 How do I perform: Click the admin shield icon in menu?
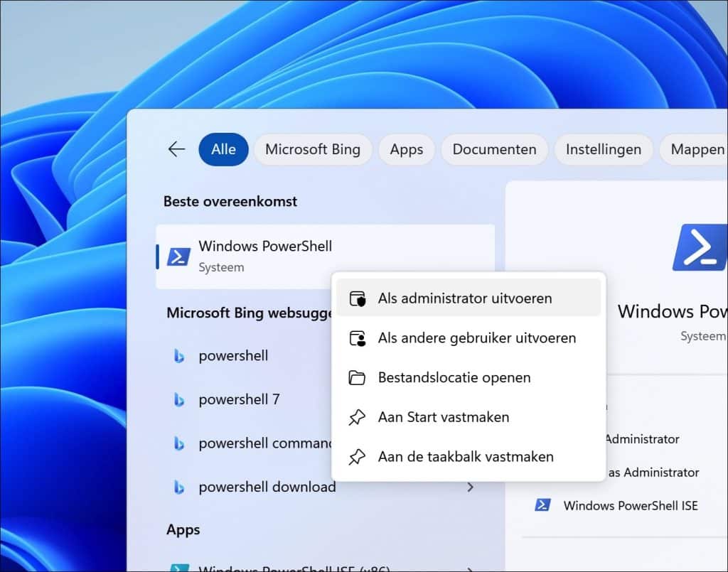[357, 298]
